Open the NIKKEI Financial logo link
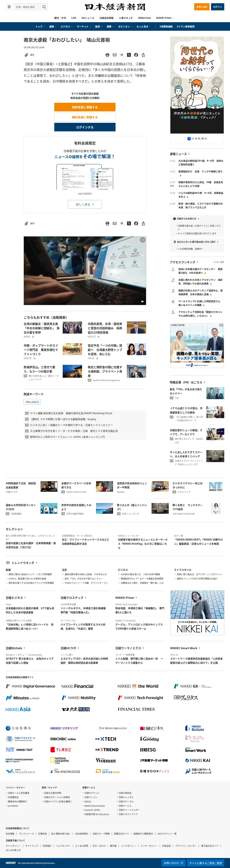The width and height of the screenshot is (230, 868). pos(77,686)
